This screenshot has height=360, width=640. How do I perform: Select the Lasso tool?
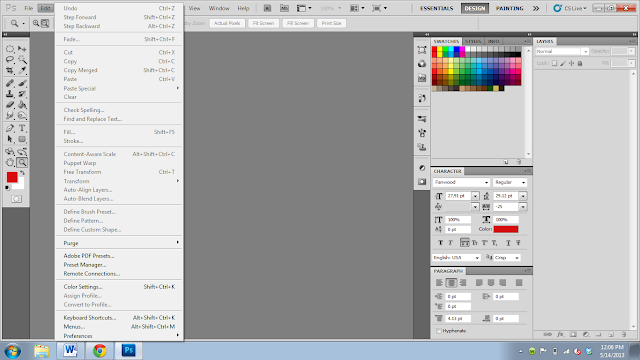(10, 60)
